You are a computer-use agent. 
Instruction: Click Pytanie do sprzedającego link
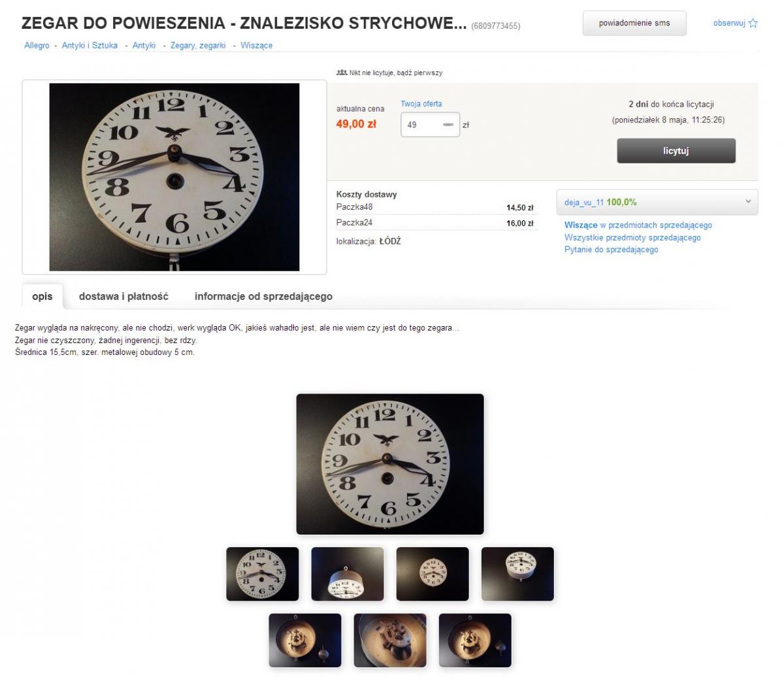pos(612,250)
